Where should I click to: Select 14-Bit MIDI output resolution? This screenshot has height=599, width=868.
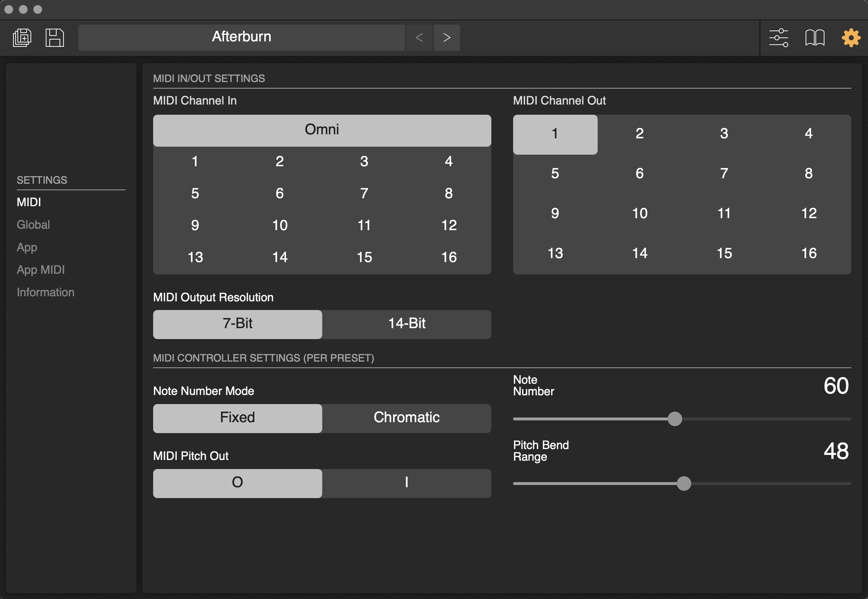[x=407, y=324]
